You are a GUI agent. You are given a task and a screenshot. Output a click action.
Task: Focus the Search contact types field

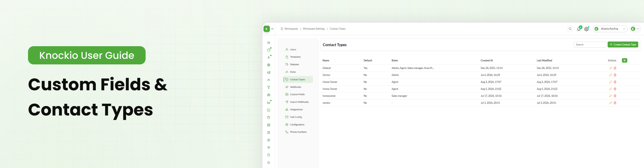590,44
